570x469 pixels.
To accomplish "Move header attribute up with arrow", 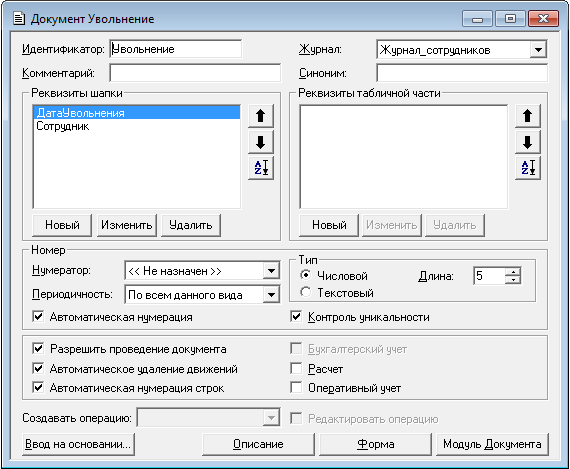I will [261, 116].
